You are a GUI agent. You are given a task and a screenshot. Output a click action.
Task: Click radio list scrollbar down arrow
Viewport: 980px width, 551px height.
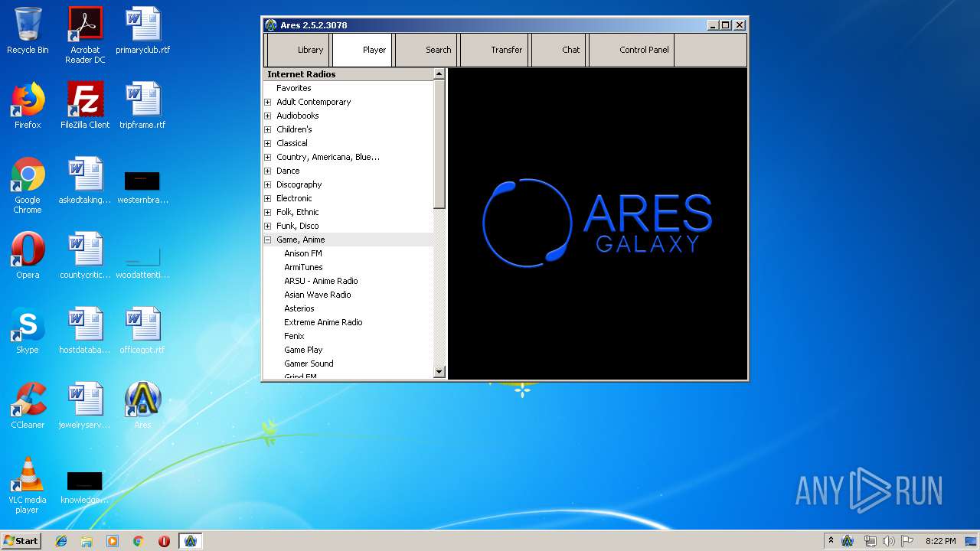coord(439,372)
